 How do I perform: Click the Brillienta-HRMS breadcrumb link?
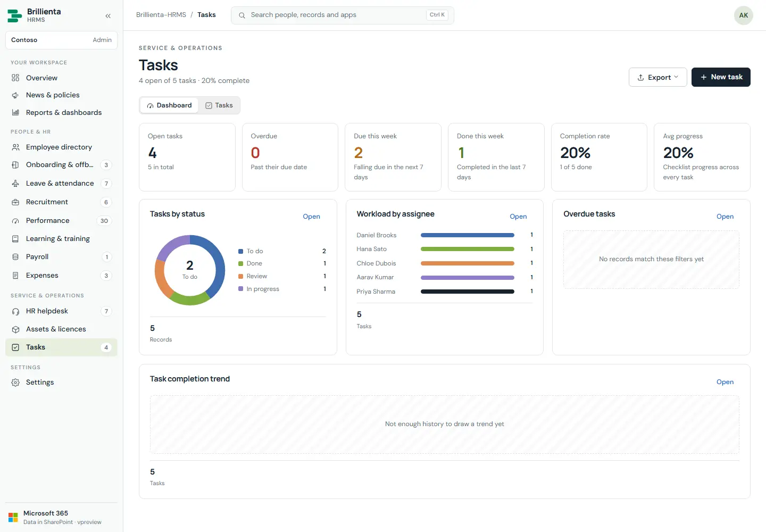(161, 15)
